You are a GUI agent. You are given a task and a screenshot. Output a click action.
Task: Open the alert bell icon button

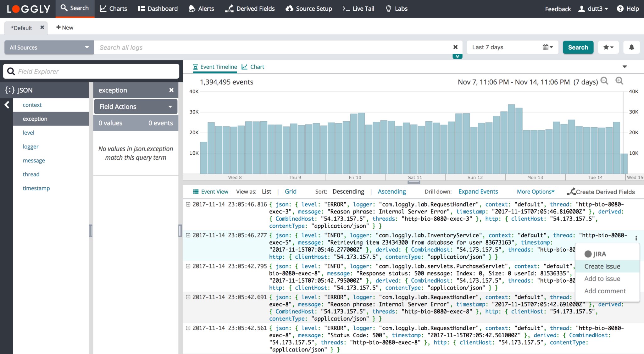click(x=631, y=47)
